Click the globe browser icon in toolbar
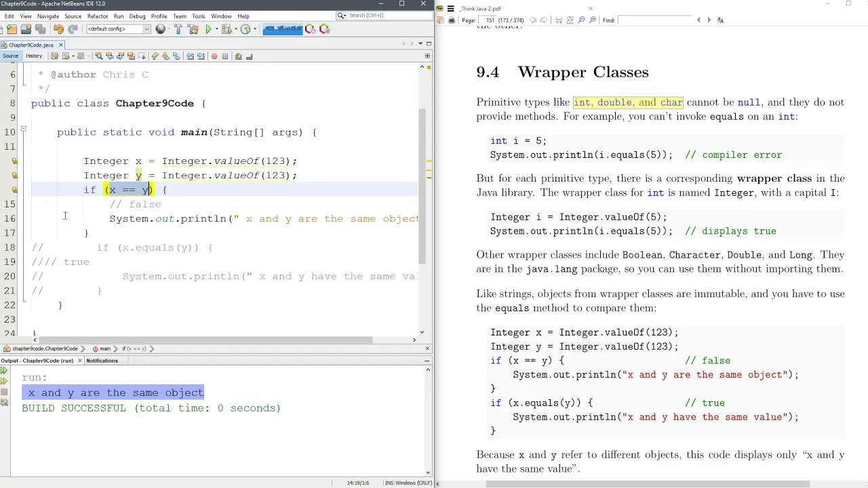 tap(161, 29)
